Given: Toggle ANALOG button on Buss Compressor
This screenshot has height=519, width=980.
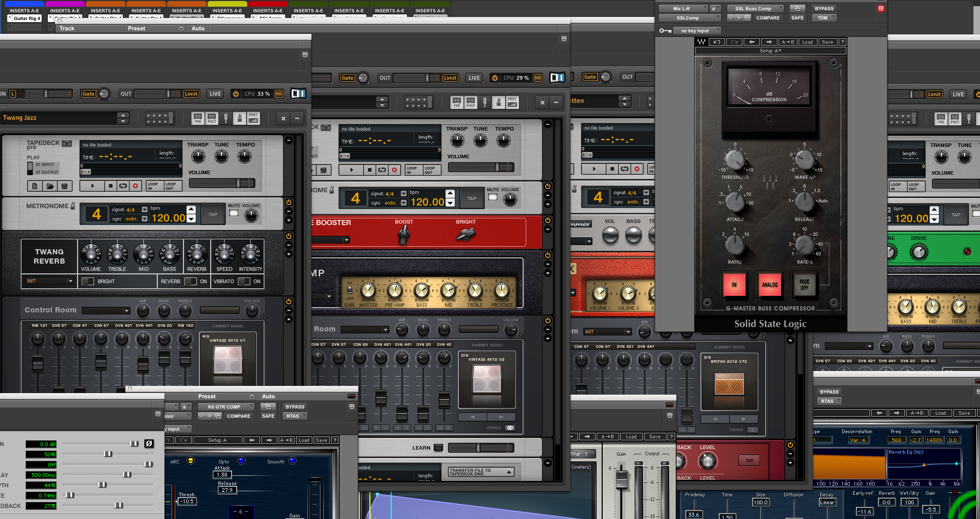Looking at the screenshot, I should click(770, 285).
